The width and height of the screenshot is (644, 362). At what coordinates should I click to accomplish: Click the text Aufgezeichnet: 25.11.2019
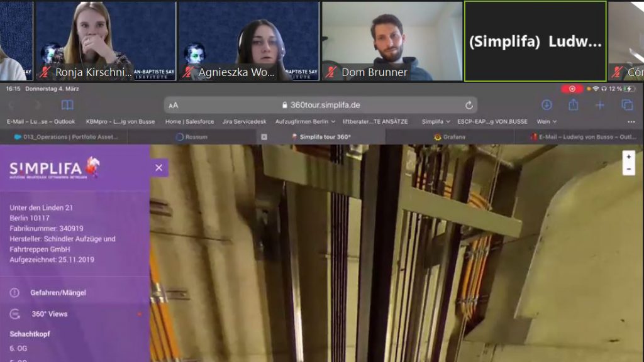click(52, 260)
